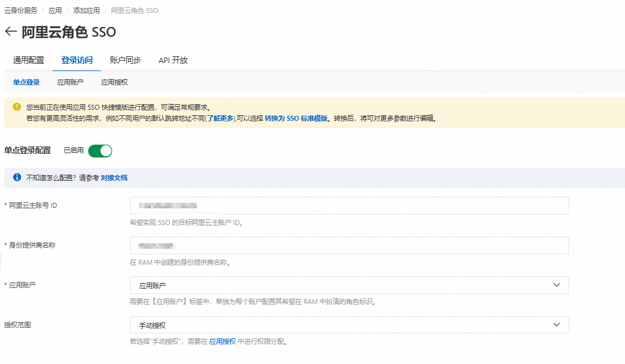Open the 对接文档 link
Screen dimensions: 625x364
pyautogui.click(x=114, y=178)
